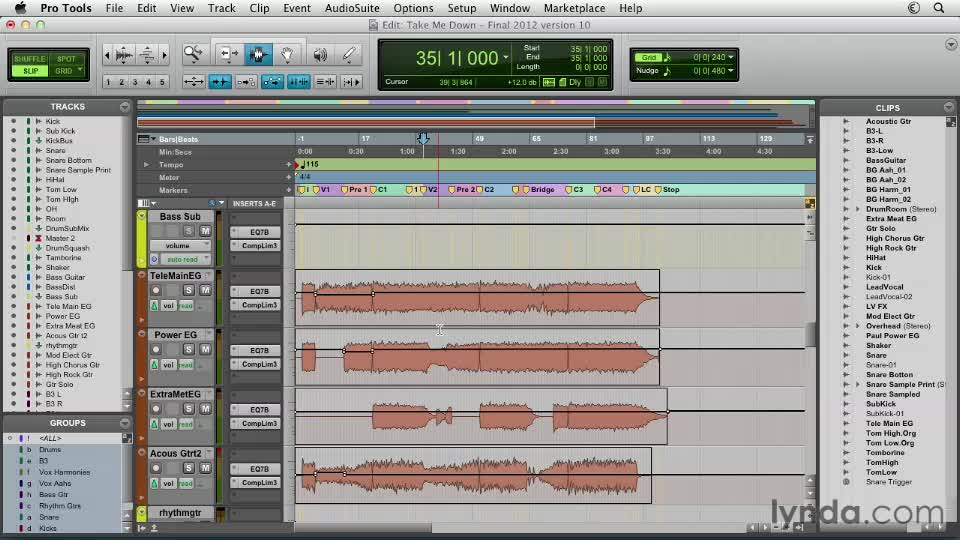
Task: Mute the Power EG track
Action: coord(205,350)
